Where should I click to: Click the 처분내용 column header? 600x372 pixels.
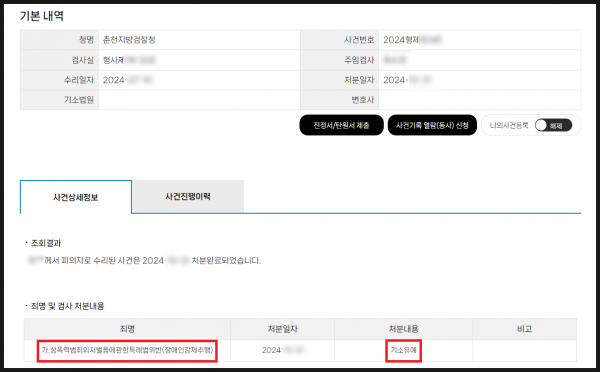click(404, 329)
